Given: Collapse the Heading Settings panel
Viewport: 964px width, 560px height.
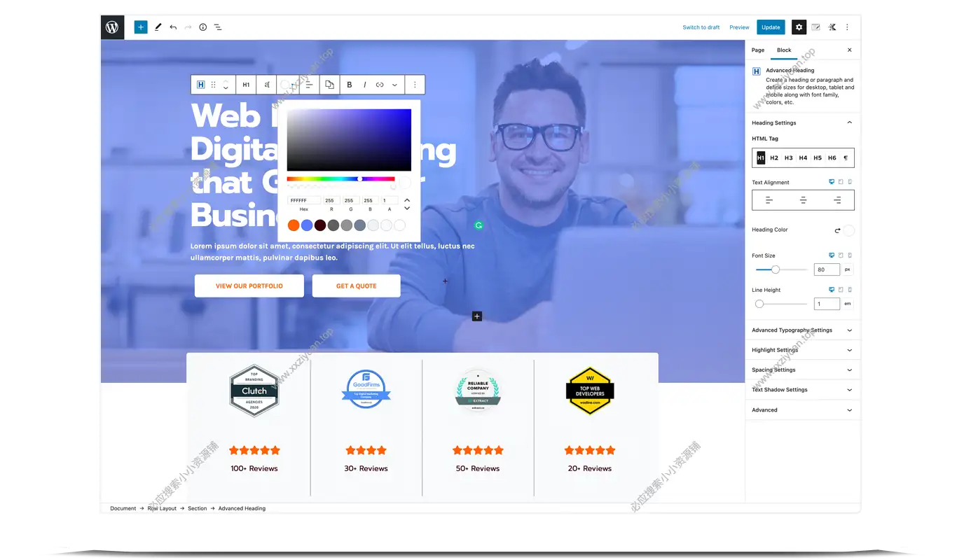Looking at the screenshot, I should (849, 122).
